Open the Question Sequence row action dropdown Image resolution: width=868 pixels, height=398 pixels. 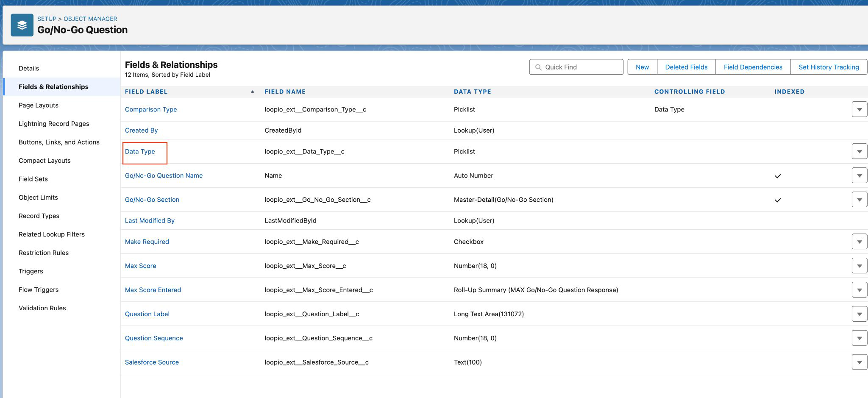859,338
